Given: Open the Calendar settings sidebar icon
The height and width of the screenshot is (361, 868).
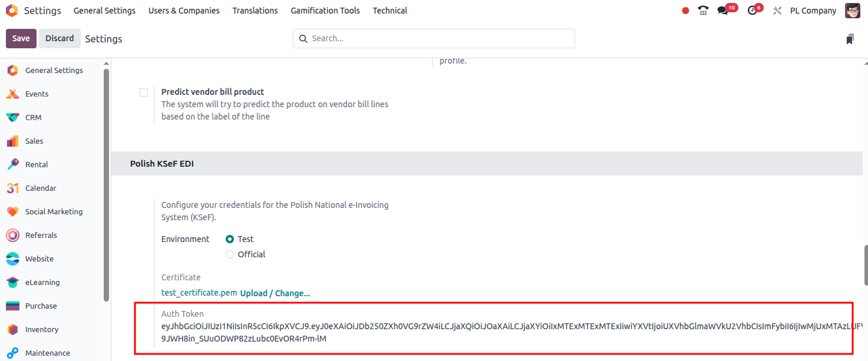Looking at the screenshot, I should coord(12,188).
